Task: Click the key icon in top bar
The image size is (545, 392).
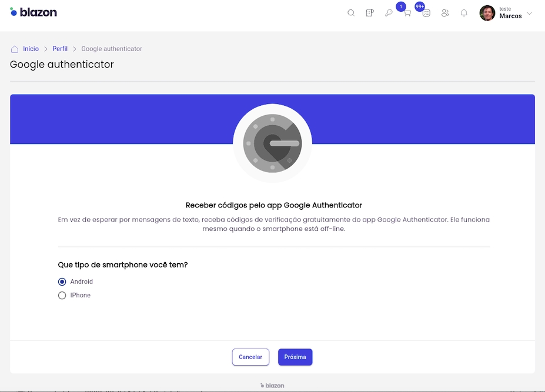Action: 389,13
